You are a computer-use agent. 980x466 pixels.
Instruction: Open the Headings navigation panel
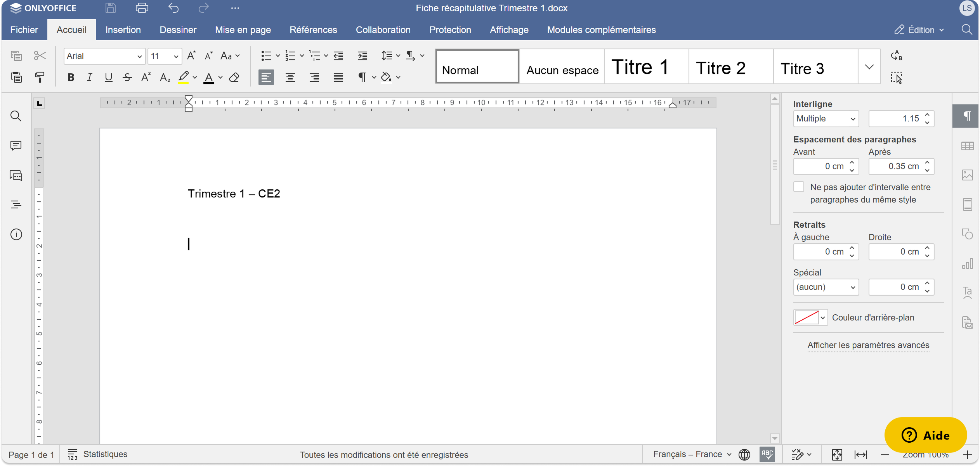tap(16, 204)
